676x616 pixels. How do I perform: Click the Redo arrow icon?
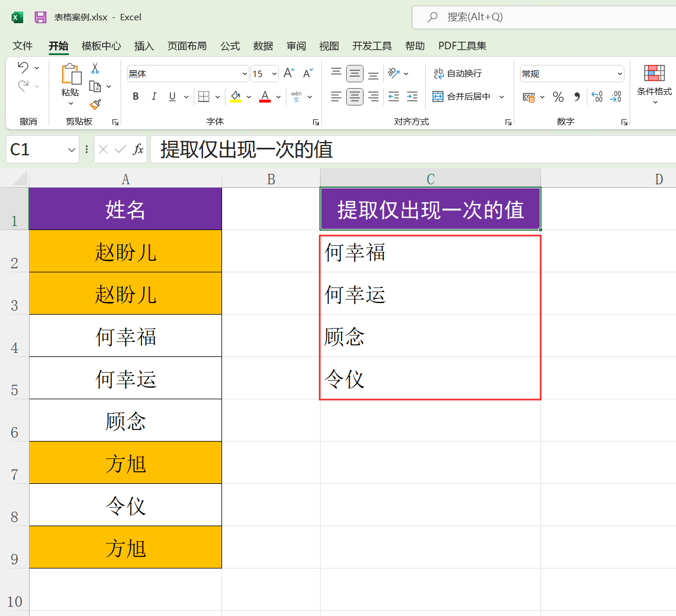point(23,86)
